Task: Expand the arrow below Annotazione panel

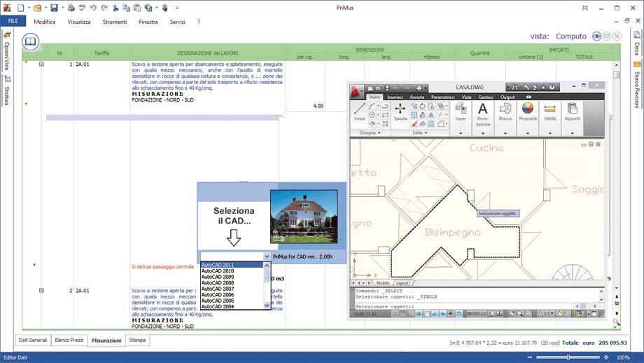Action: tap(483, 133)
